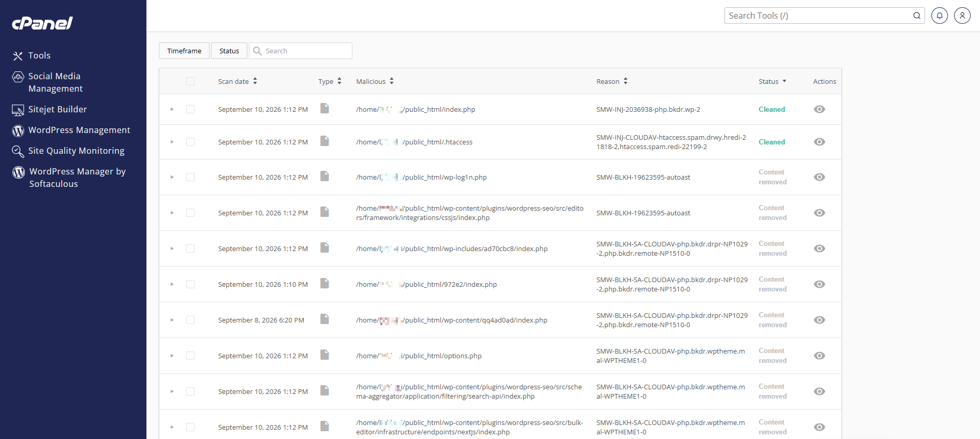Select Sitejet Builder menu label
The width and height of the screenshot is (980, 439).
click(x=57, y=109)
